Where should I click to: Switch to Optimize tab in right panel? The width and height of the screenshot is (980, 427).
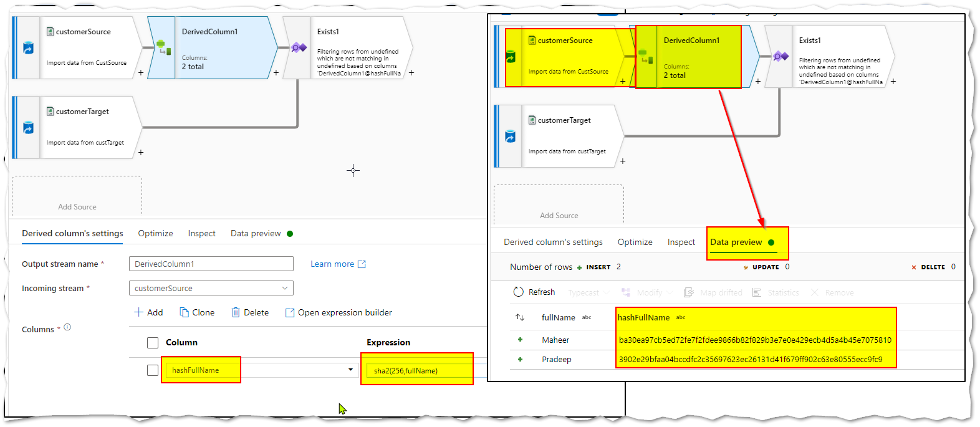coord(635,242)
